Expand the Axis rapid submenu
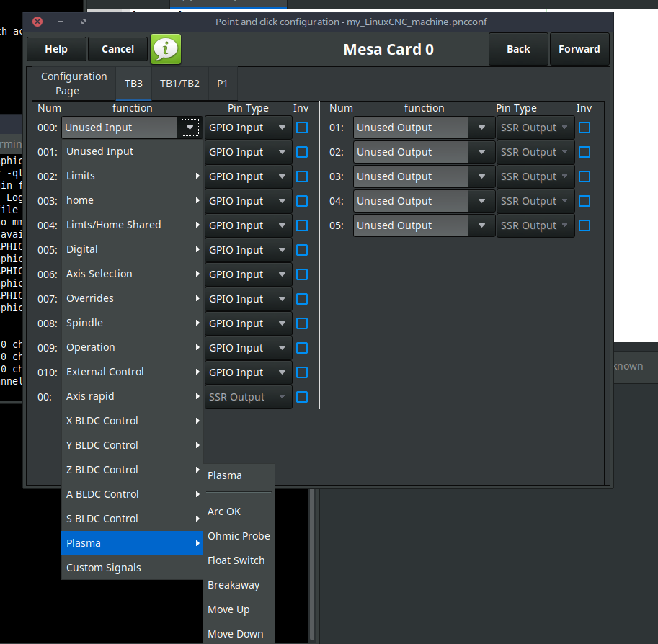 click(132, 396)
